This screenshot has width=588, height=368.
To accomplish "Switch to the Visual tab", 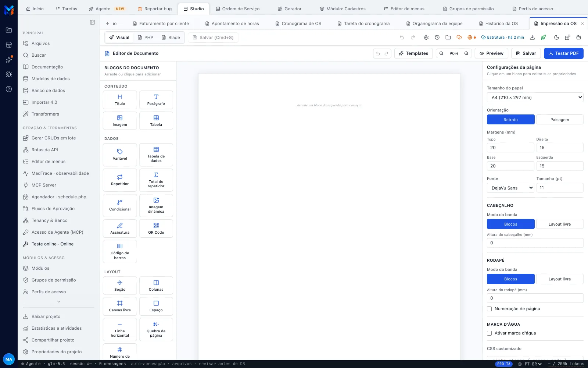I will click(119, 38).
